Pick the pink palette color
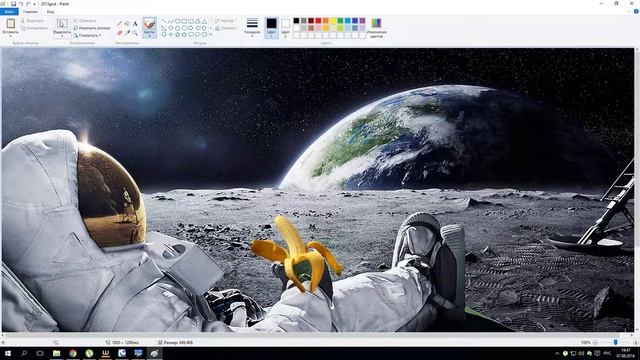Viewport: 640px width, 360px height. 318,28
